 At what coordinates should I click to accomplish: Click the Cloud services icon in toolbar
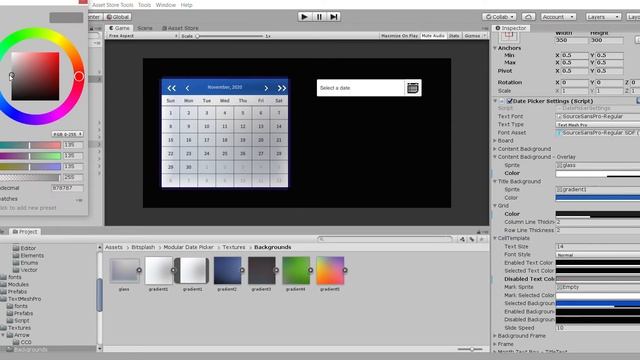528,17
